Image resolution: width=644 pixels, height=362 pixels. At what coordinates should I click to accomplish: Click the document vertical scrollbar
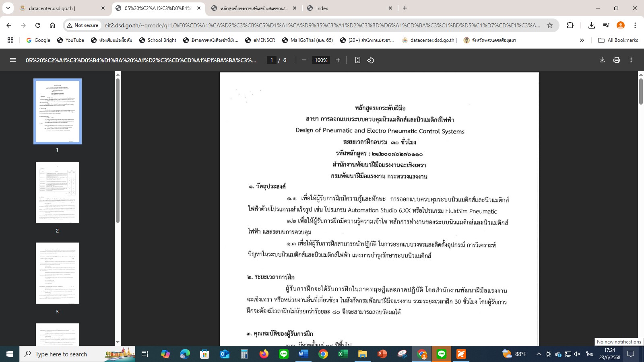point(641,92)
